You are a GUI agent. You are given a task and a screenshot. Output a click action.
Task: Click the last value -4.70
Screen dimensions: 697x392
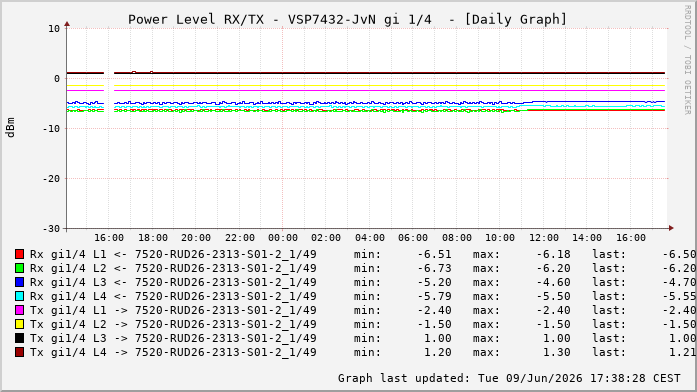tap(679, 282)
